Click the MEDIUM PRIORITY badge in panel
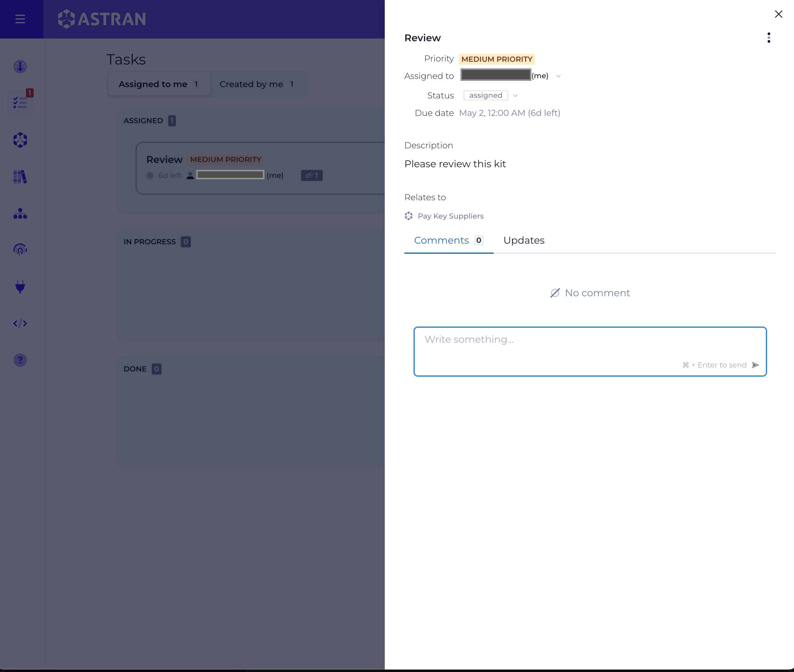794x672 pixels. coord(497,59)
